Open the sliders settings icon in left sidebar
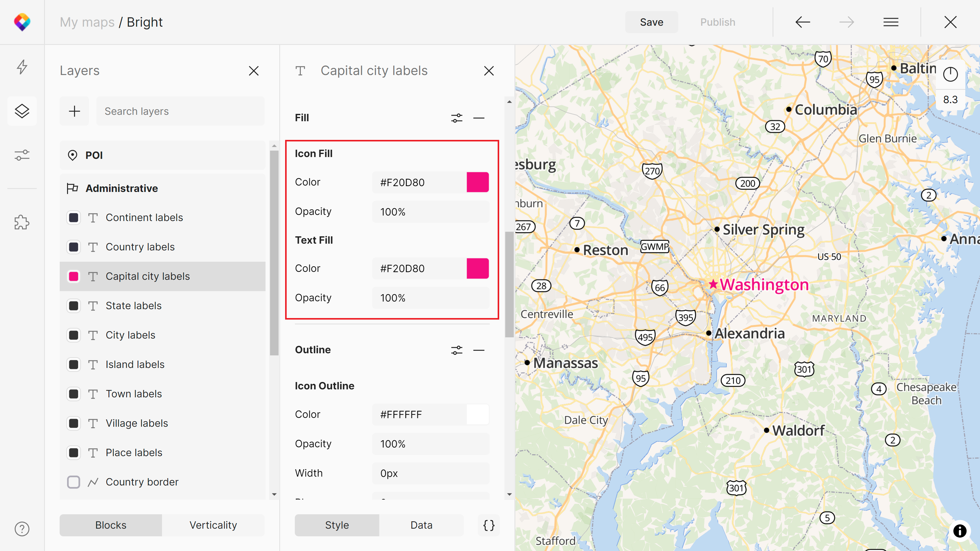The height and width of the screenshot is (551, 980). click(x=22, y=155)
